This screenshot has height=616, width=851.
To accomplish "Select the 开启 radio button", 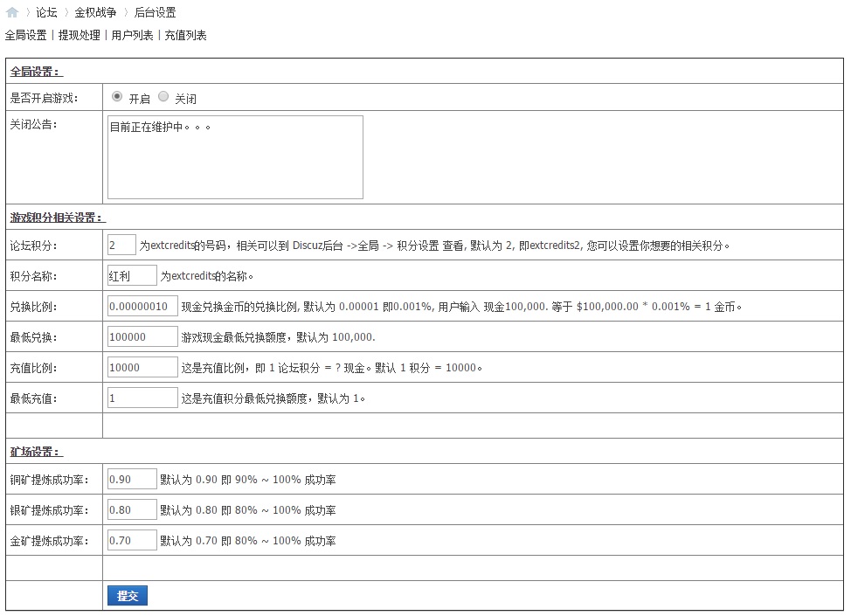I will [x=117, y=97].
